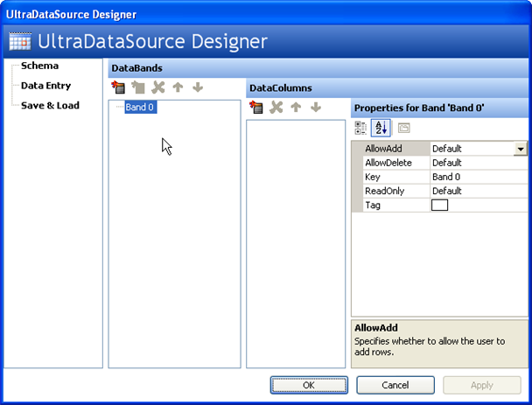Click the Property Pages icon
The width and height of the screenshot is (532, 405).
403,128
